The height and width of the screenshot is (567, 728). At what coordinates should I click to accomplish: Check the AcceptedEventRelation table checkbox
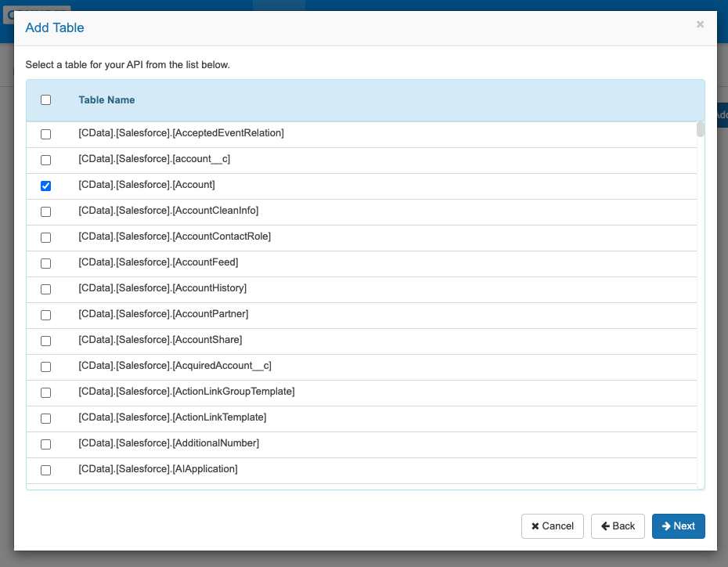[x=46, y=134]
